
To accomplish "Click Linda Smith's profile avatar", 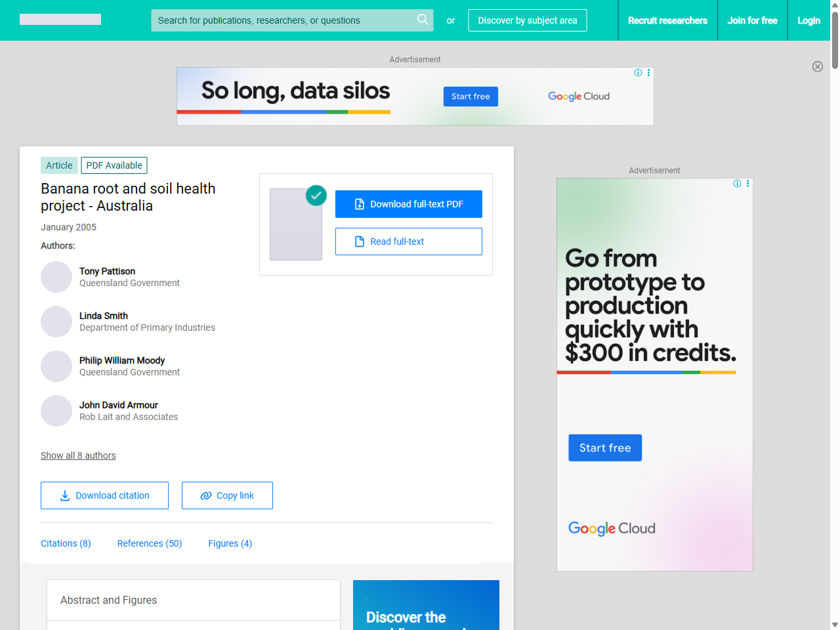I will point(56,322).
